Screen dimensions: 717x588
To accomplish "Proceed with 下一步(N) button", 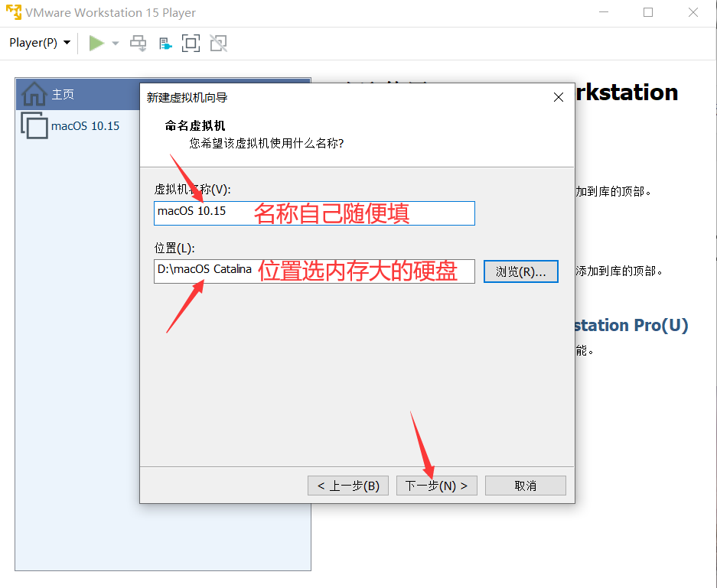I will pyautogui.click(x=437, y=486).
